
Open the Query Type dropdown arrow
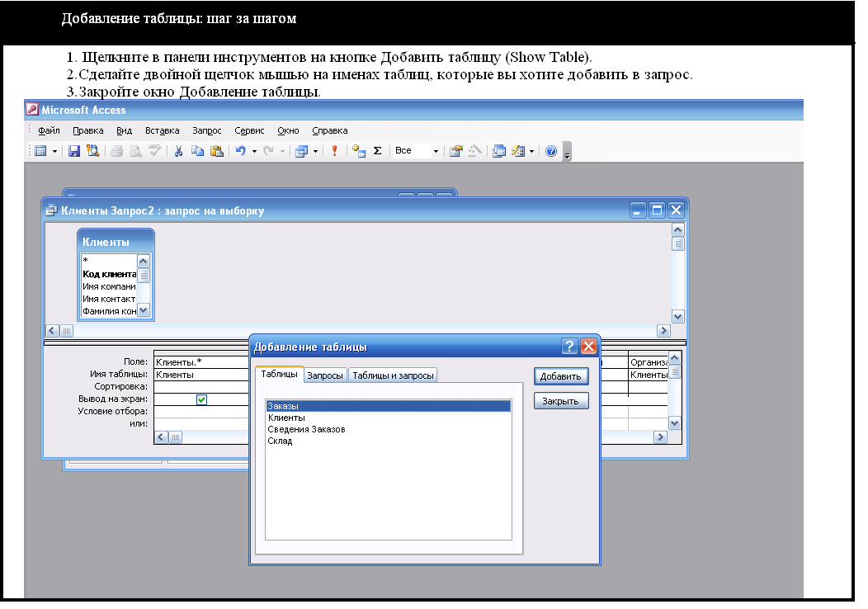(x=315, y=151)
